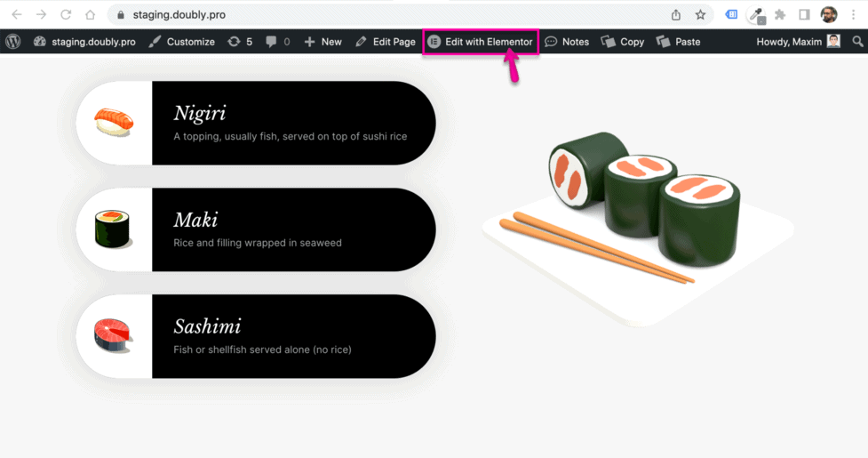
Task: Click the admin bar search magnifier icon
Action: [857, 42]
